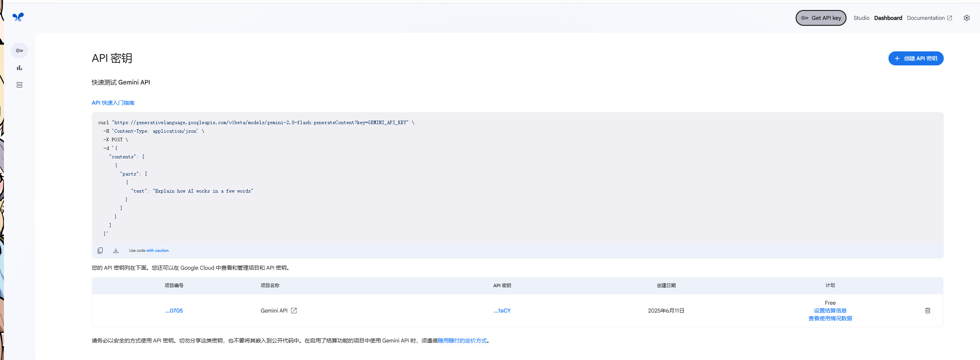Reveal the API key ending in 1aCY
Image resolution: width=980 pixels, height=360 pixels.
pos(502,311)
